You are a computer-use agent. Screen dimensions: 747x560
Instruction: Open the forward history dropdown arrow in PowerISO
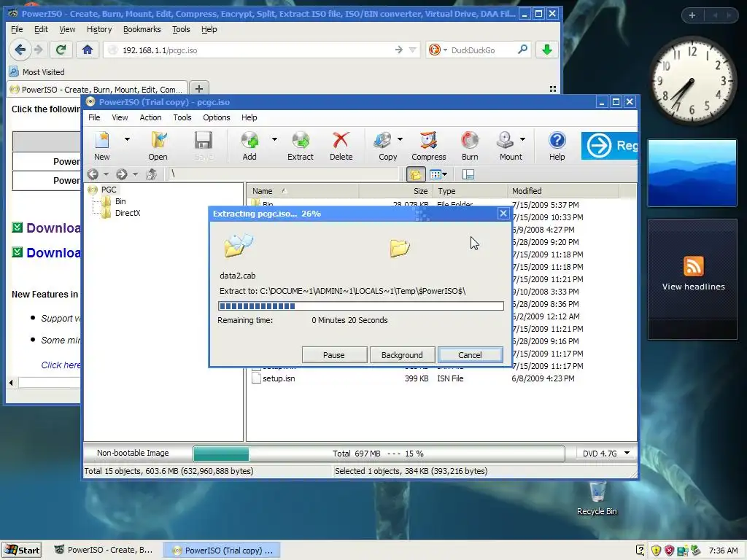pos(135,174)
